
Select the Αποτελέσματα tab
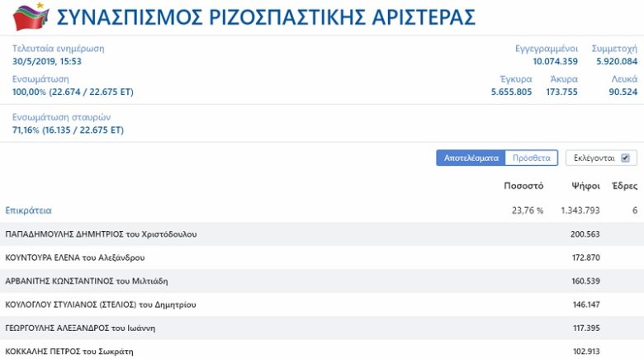coord(471,158)
